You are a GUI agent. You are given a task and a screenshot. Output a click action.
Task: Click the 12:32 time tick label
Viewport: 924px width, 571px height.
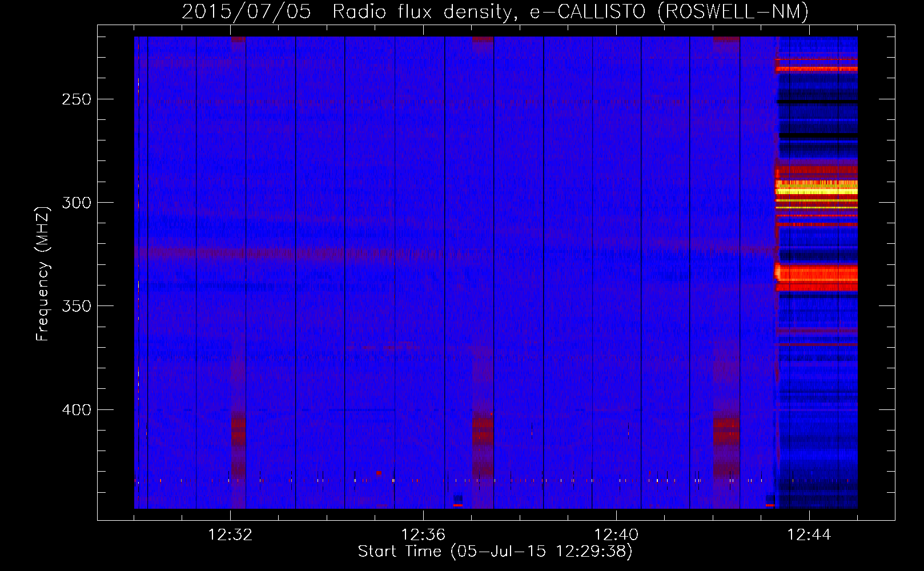point(230,534)
